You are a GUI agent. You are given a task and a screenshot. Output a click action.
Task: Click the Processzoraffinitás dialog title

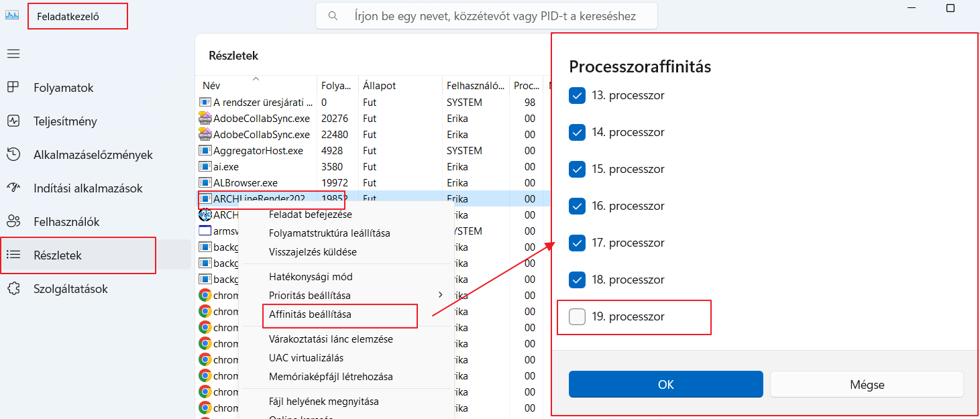point(640,67)
